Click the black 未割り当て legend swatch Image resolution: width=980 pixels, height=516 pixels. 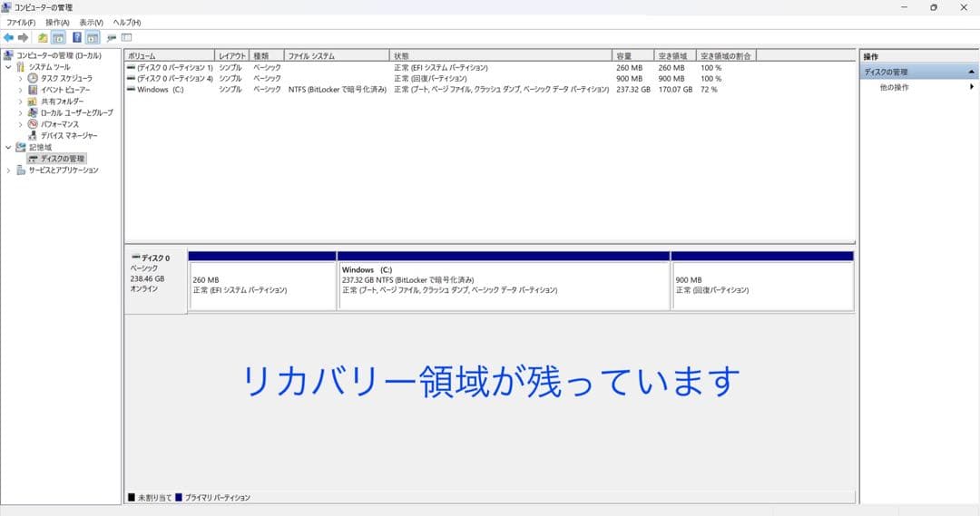tap(132, 497)
